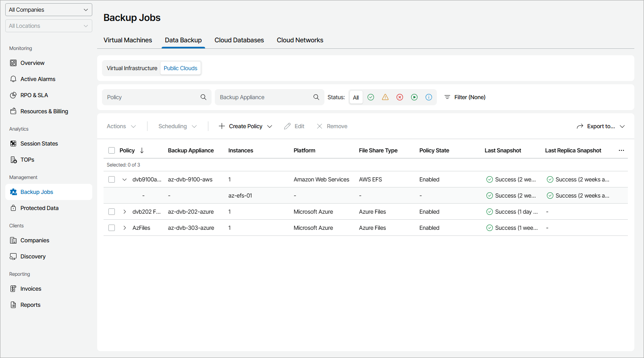Sort by Last Snapshot column header
The height and width of the screenshot is (358, 644).
click(503, 150)
